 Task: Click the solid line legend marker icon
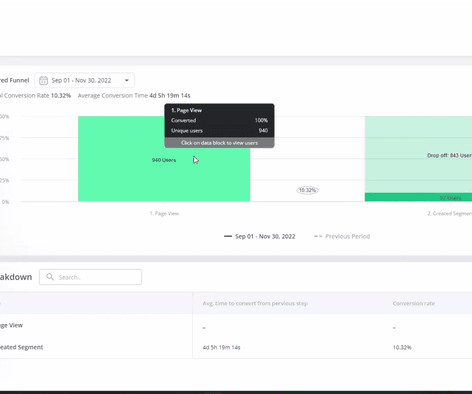(x=228, y=236)
